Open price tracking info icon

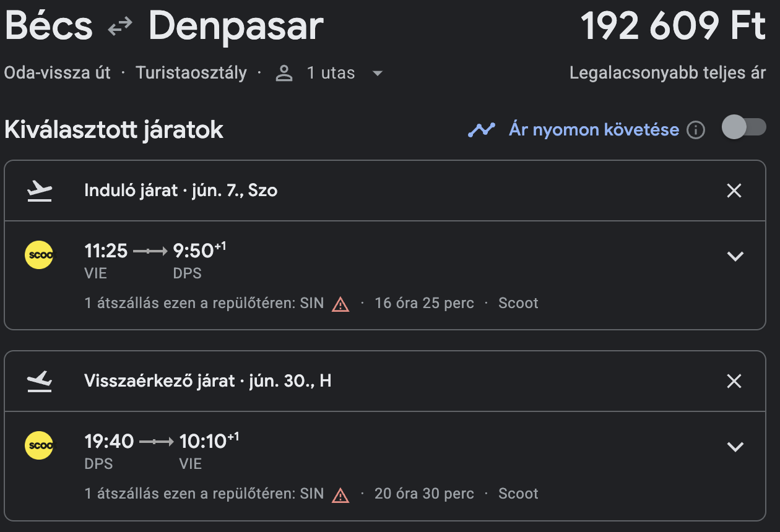[696, 131]
